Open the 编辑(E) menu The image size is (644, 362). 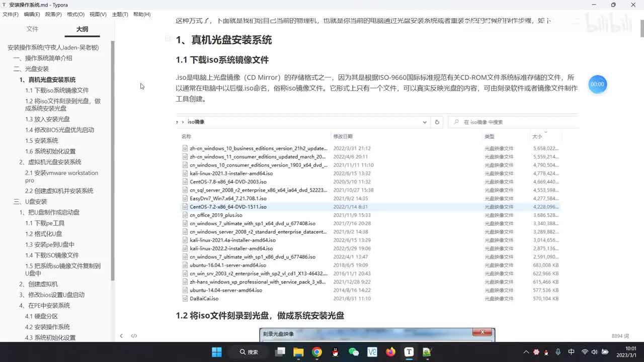coord(32,14)
